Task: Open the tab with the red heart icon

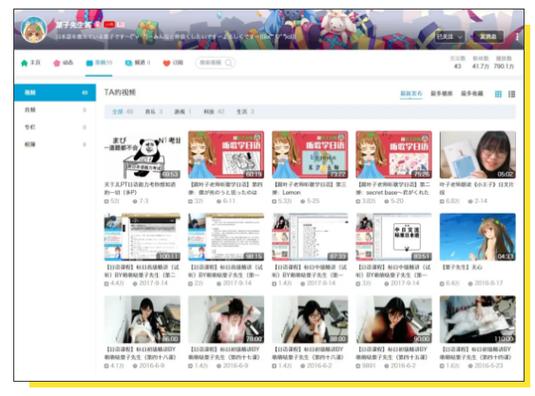Action: (x=173, y=63)
